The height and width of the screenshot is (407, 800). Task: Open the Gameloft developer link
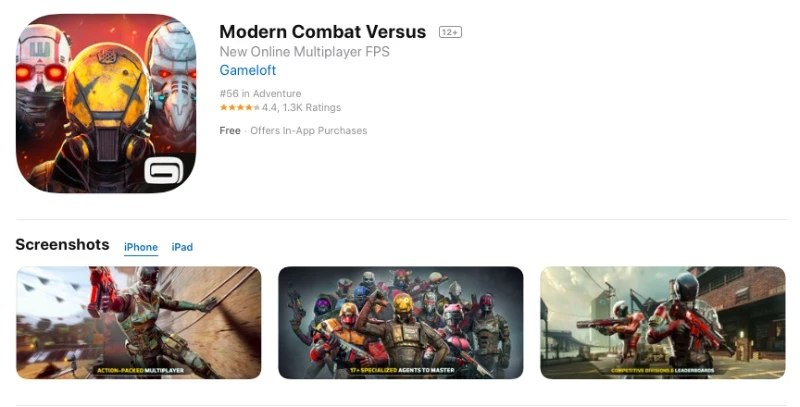coord(247,70)
